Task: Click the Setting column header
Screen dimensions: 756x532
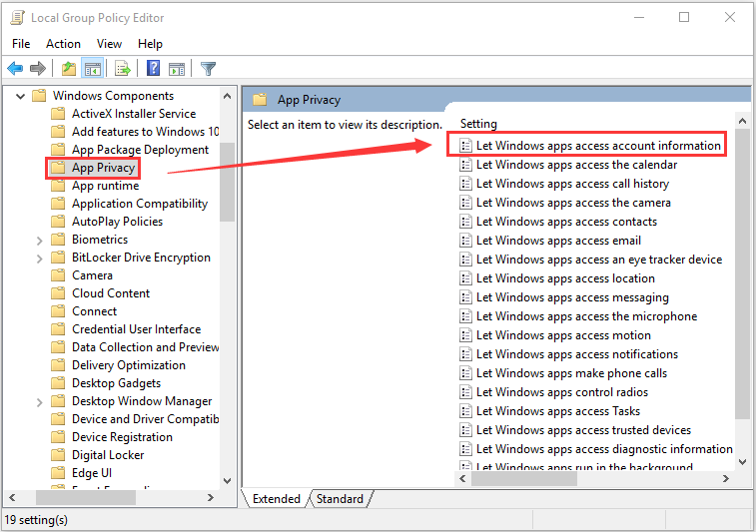Action: [478, 124]
